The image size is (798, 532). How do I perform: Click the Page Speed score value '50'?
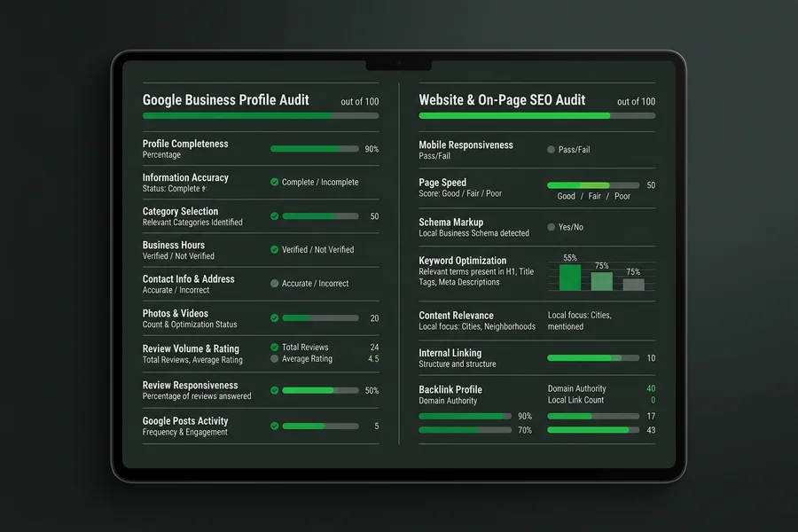[x=651, y=184]
